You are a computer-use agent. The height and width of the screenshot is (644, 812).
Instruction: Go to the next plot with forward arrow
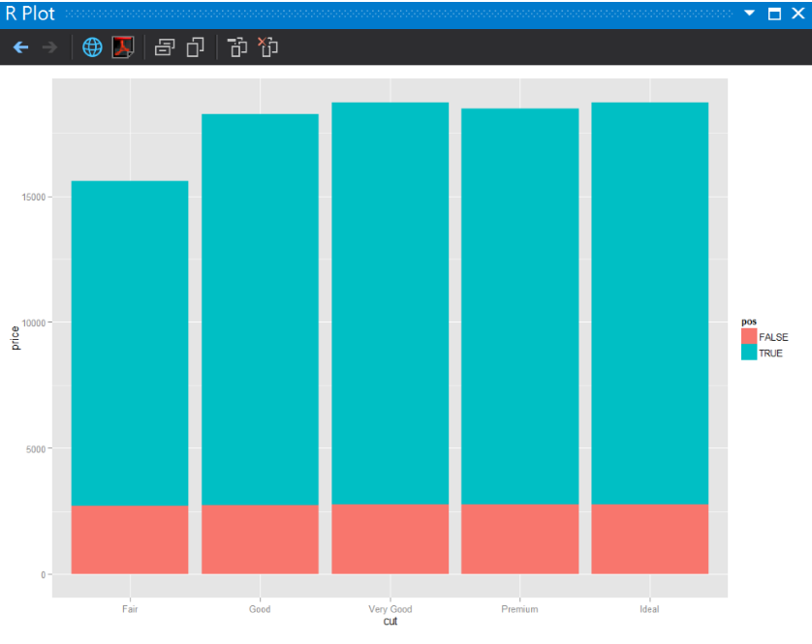click(x=50, y=47)
